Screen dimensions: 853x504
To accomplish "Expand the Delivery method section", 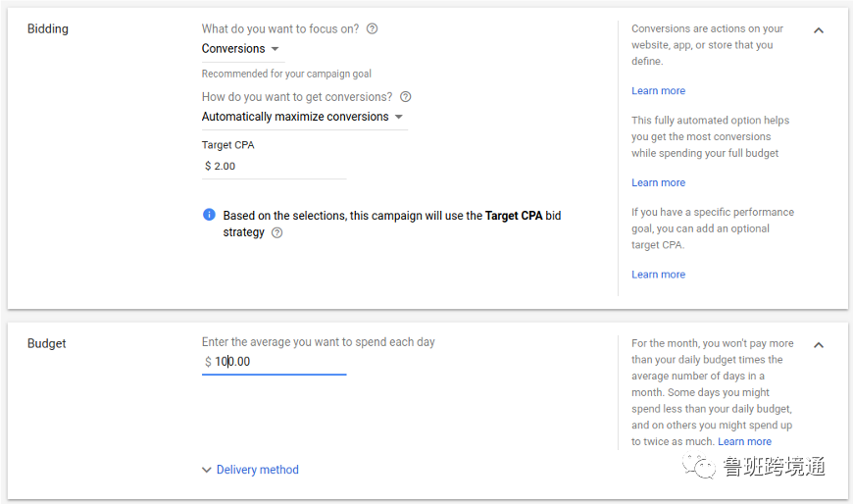I will tap(250, 470).
